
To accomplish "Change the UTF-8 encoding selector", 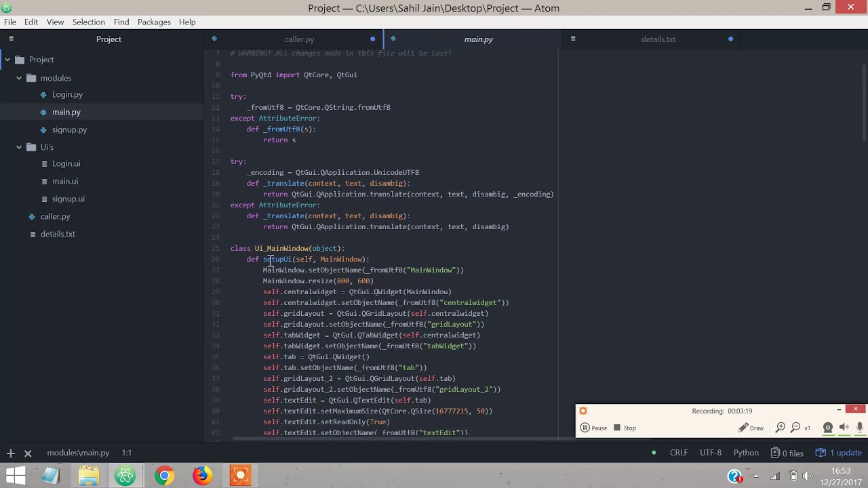I will tap(711, 453).
